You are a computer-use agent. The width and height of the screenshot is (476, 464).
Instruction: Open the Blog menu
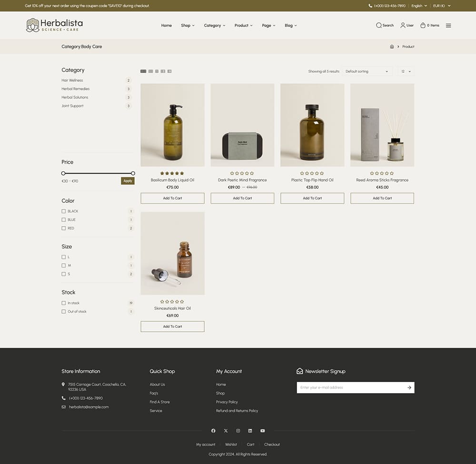290,25
